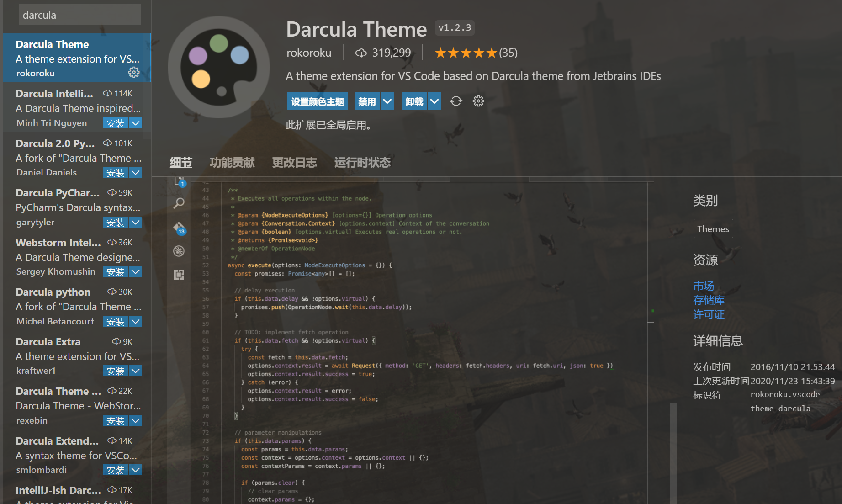Open Webstorm IntelliJ list entry

[77, 257]
